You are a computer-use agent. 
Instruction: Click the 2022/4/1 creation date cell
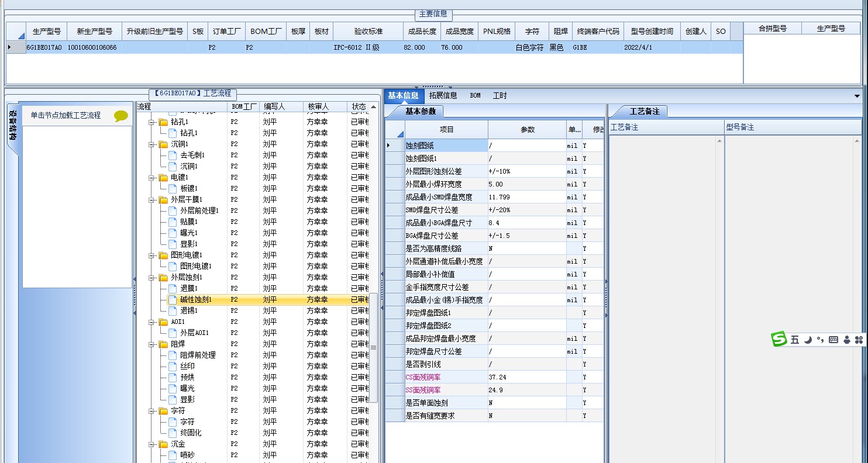(x=652, y=47)
